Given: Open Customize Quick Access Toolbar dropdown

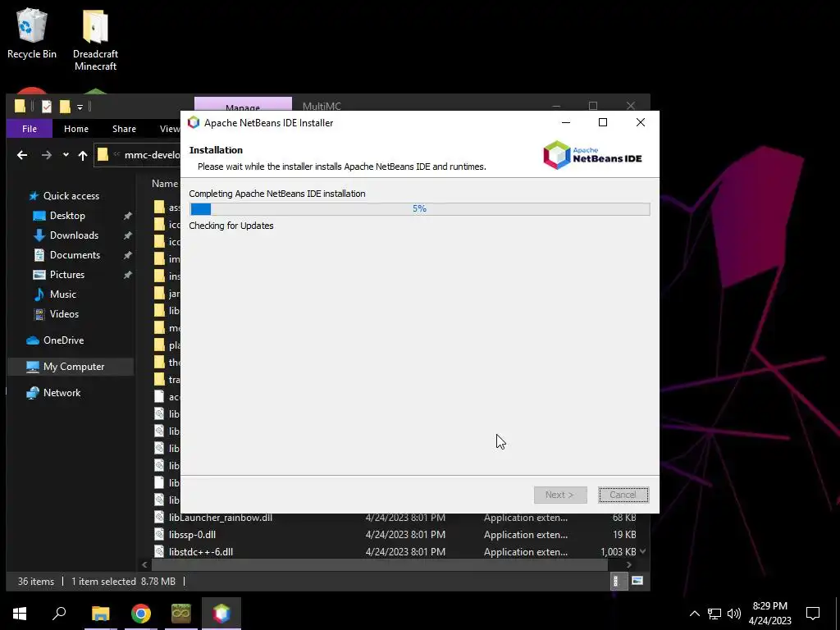Looking at the screenshot, I should click(80, 107).
